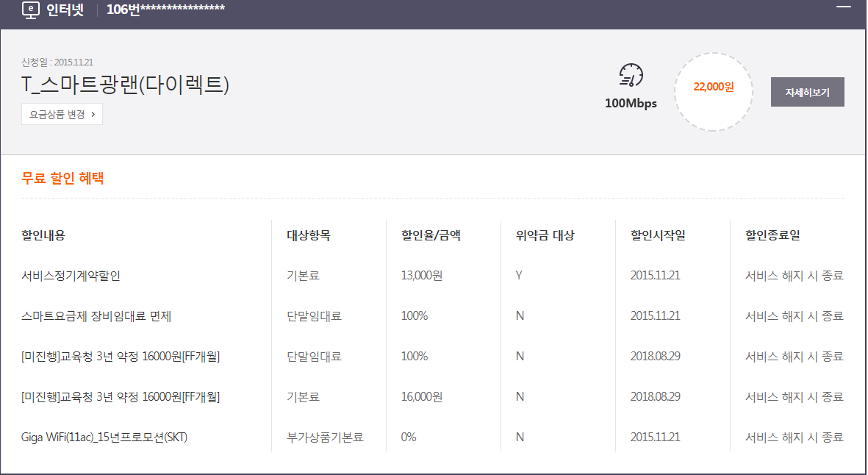The width and height of the screenshot is (868, 475).
Task: Select the Giga WiFi(11ac) promotion row
Action: pos(104,437)
